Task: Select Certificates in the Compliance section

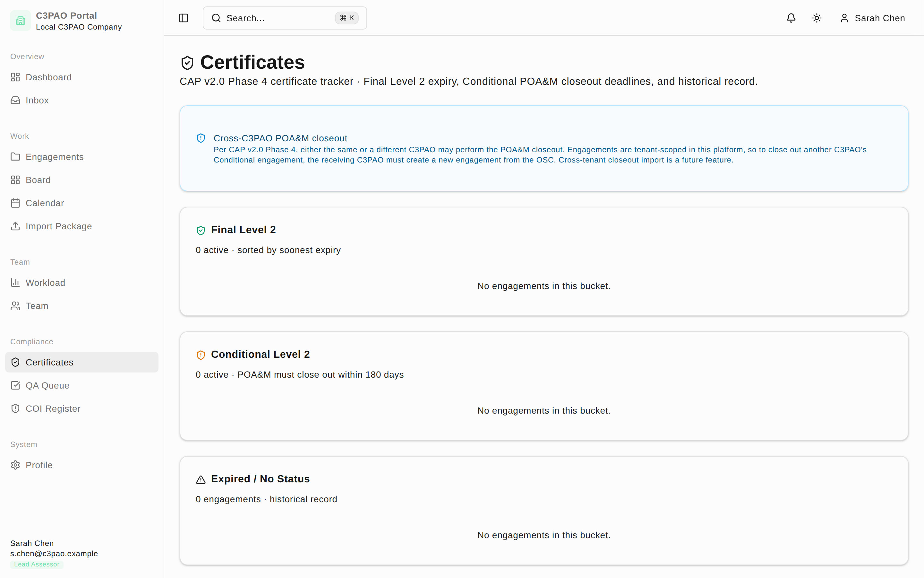Action: coord(82,363)
